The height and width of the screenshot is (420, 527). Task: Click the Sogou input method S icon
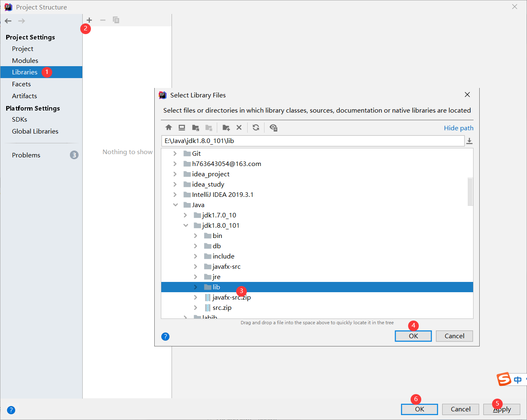[x=504, y=379]
